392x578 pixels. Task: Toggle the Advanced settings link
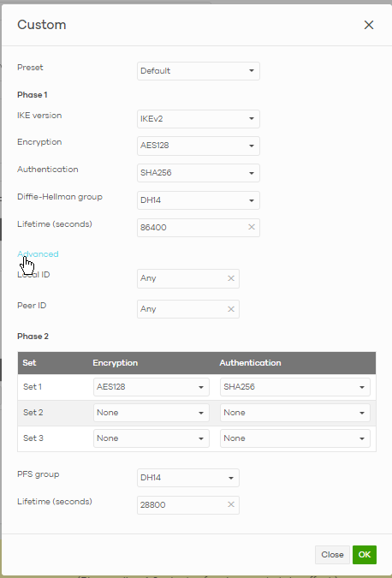coord(38,254)
